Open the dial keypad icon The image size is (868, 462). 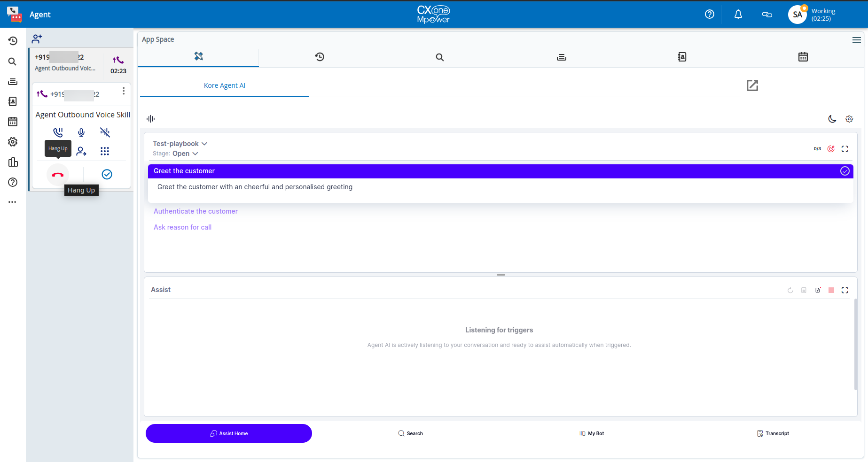click(x=105, y=151)
